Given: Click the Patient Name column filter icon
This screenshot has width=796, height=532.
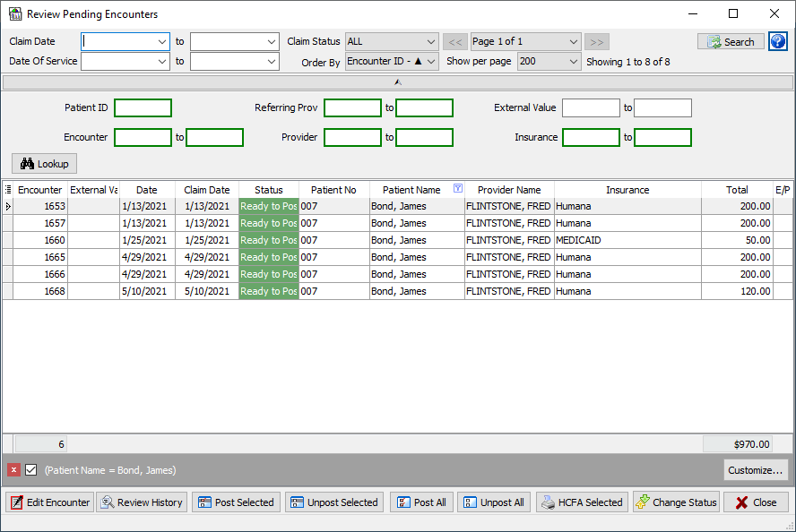Looking at the screenshot, I should click(x=457, y=189).
